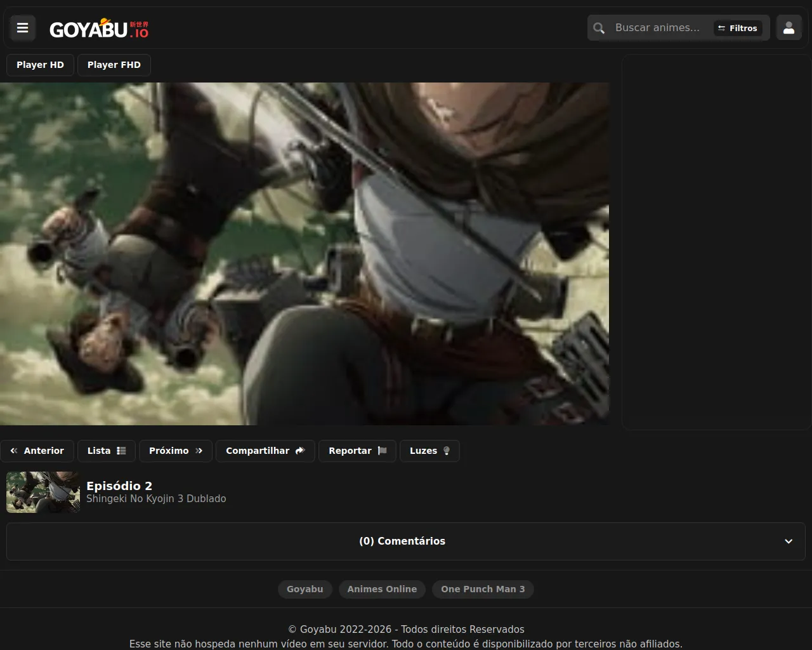Click the search magnifier icon
Screen dimensions: 812x650
(599, 28)
